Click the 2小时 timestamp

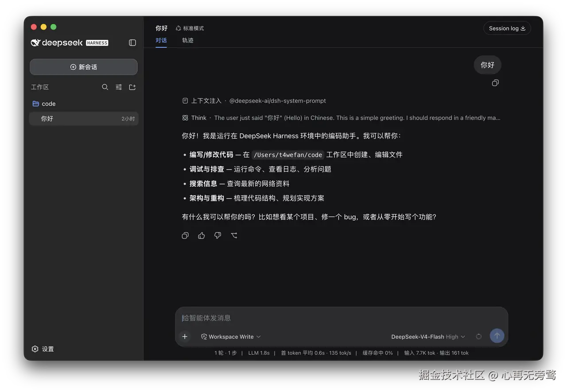coord(128,119)
